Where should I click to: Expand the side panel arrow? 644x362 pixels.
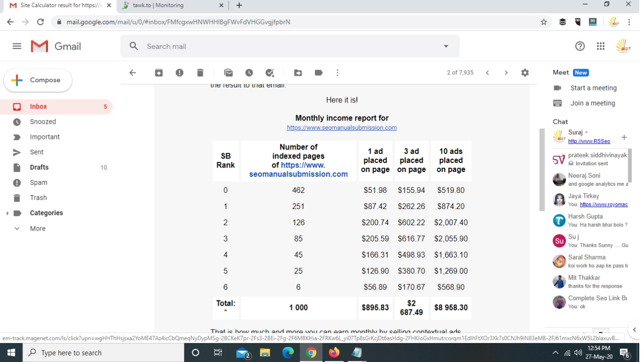pyautogui.click(x=635, y=330)
